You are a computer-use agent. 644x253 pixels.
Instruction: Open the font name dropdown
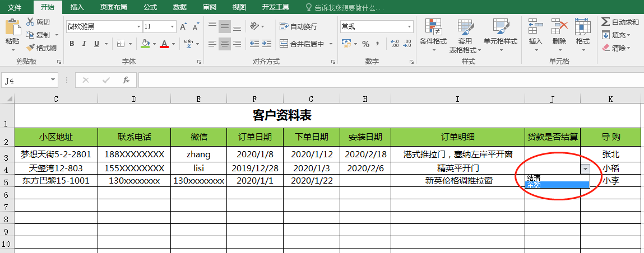(138, 27)
